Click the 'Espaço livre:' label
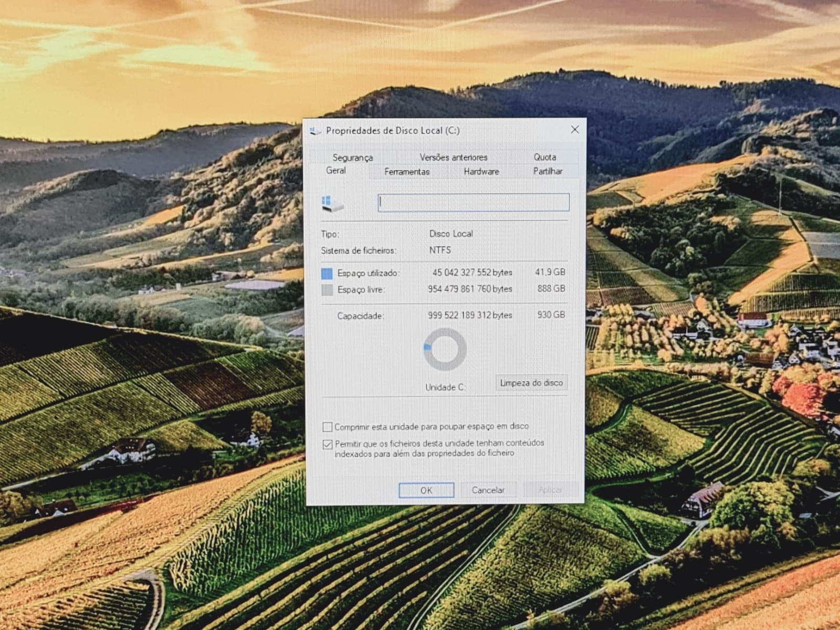Image resolution: width=840 pixels, height=630 pixels. [361, 289]
